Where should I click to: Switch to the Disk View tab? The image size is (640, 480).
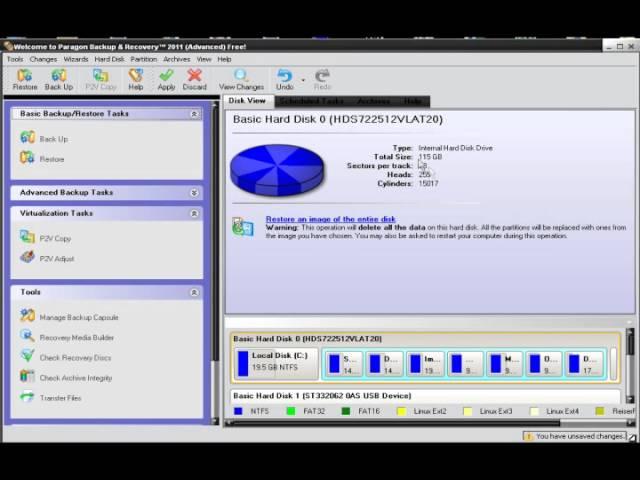click(247, 100)
